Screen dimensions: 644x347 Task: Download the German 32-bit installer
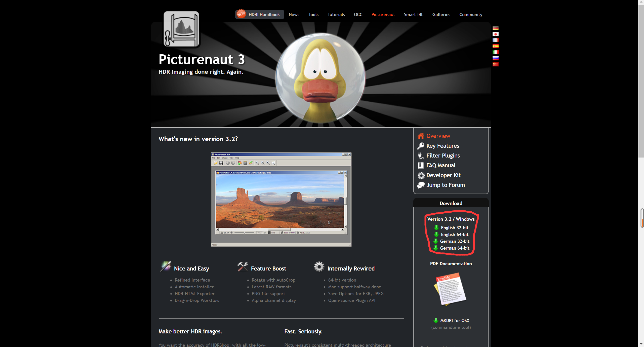[454, 241]
